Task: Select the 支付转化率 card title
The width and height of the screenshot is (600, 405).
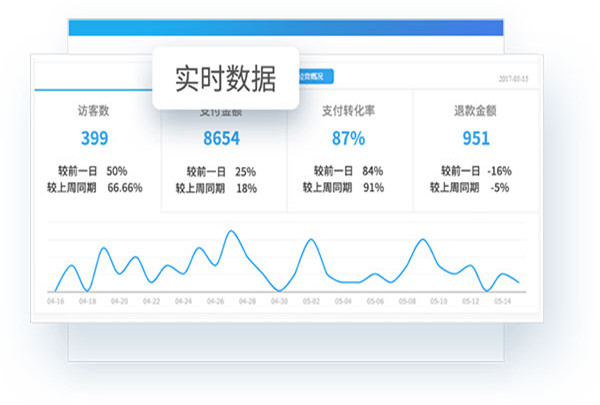Action: pyautogui.click(x=348, y=111)
